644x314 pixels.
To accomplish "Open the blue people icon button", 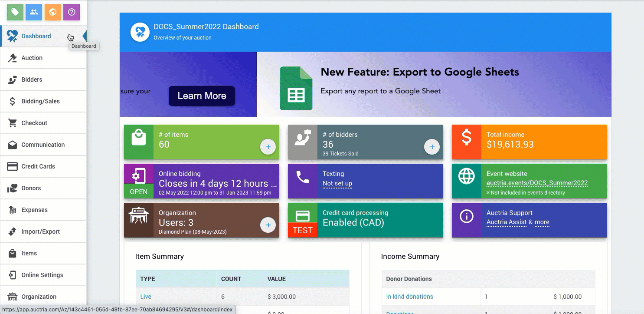I will click(x=34, y=12).
